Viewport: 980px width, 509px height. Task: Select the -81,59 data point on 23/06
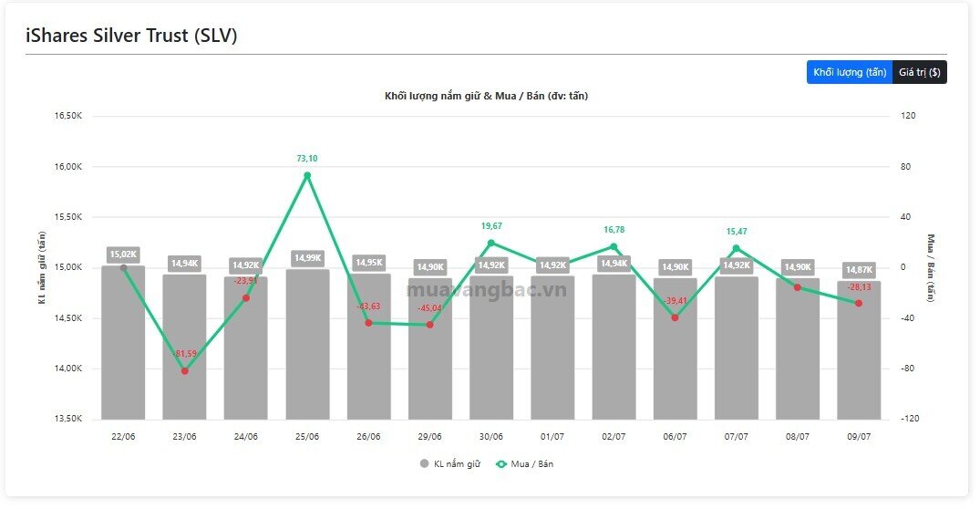coord(184,371)
